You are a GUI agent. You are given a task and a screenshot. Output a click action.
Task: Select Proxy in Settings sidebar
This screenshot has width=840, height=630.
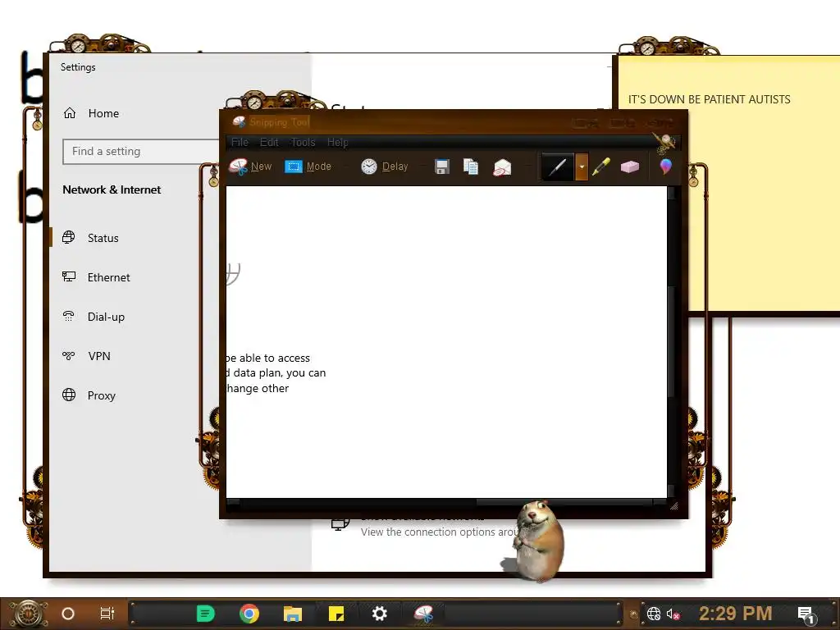click(x=89, y=395)
